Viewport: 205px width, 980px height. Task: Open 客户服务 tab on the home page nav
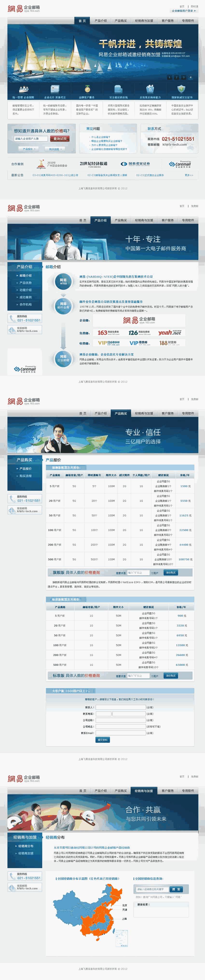168,20
